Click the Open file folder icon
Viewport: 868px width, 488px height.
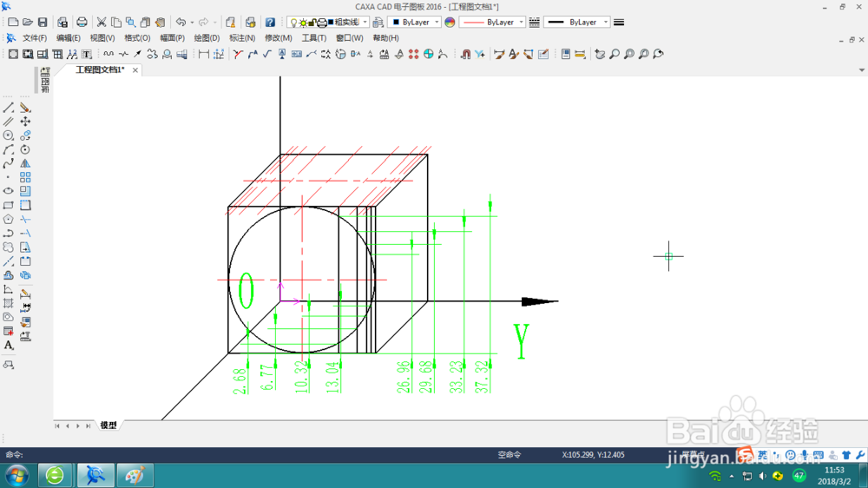click(x=27, y=23)
